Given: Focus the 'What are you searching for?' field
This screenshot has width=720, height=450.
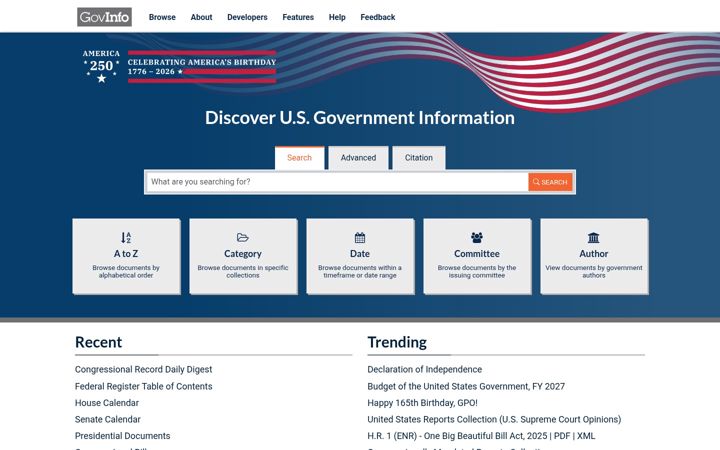Looking at the screenshot, I should pos(337,182).
